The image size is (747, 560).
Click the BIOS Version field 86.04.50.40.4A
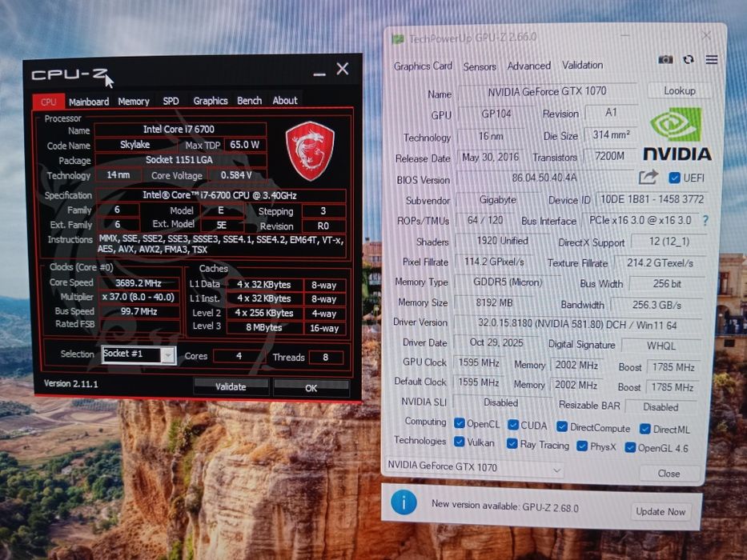pos(544,178)
